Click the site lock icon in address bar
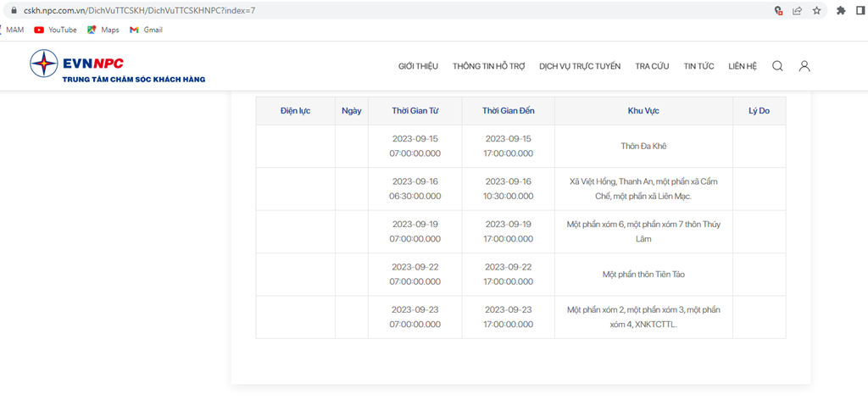Viewport: 868px width, 406px height. click(x=14, y=10)
